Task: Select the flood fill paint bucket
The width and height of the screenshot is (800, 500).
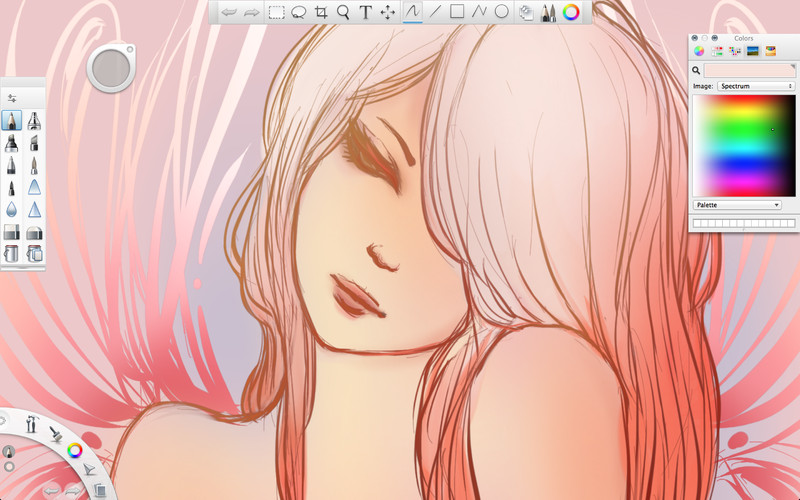Action: pyautogui.click(x=11, y=254)
